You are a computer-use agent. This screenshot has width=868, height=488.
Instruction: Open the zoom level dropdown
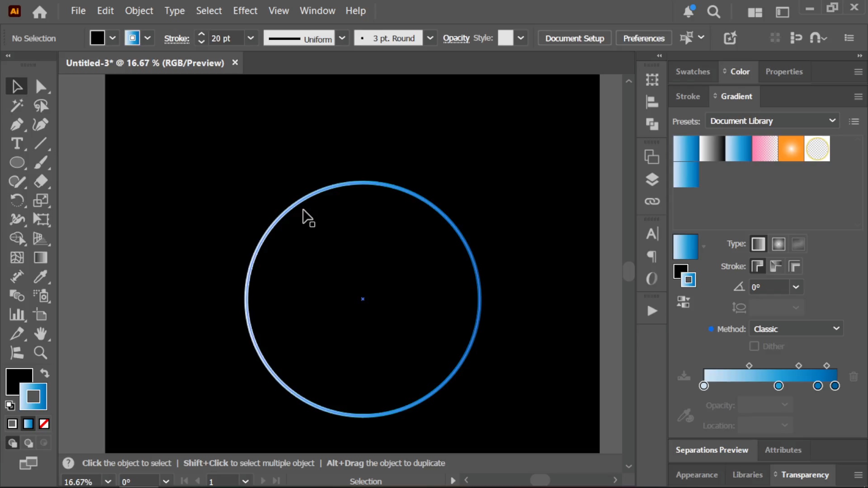(x=108, y=481)
